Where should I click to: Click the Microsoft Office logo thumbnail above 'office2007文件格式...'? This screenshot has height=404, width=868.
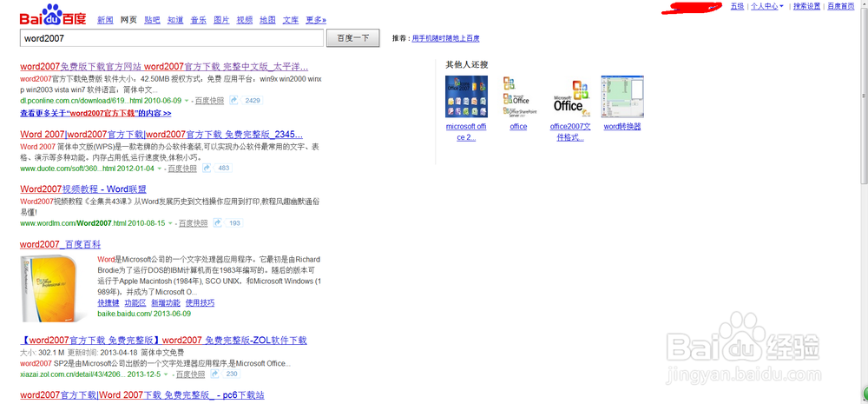pyautogui.click(x=571, y=97)
